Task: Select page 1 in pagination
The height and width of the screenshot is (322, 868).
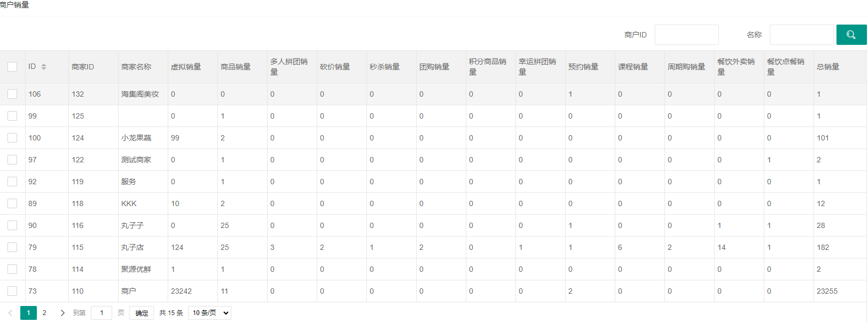Action: click(x=28, y=313)
